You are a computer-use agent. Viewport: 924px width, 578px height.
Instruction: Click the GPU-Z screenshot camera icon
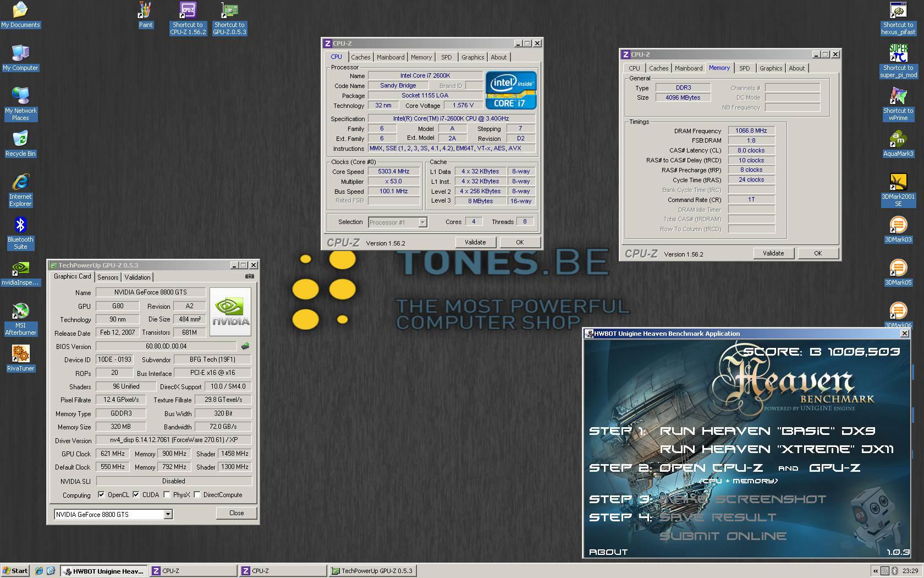(249, 276)
